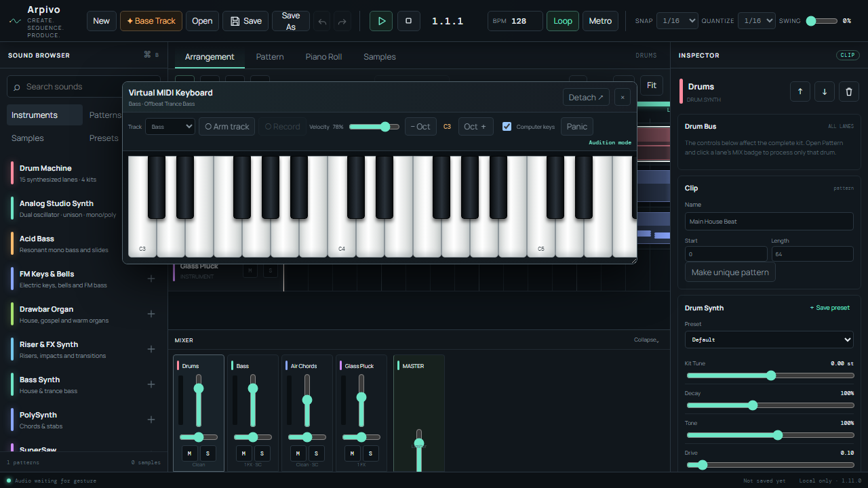
Task: Click the Stop transport button
Action: pyautogui.click(x=408, y=21)
